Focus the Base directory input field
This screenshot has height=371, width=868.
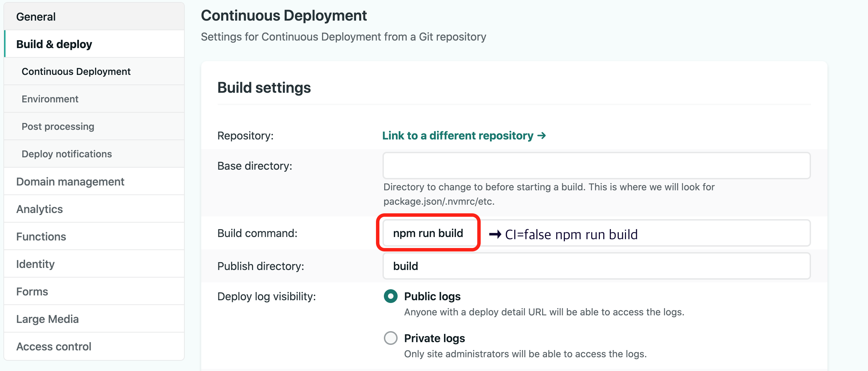coord(596,166)
